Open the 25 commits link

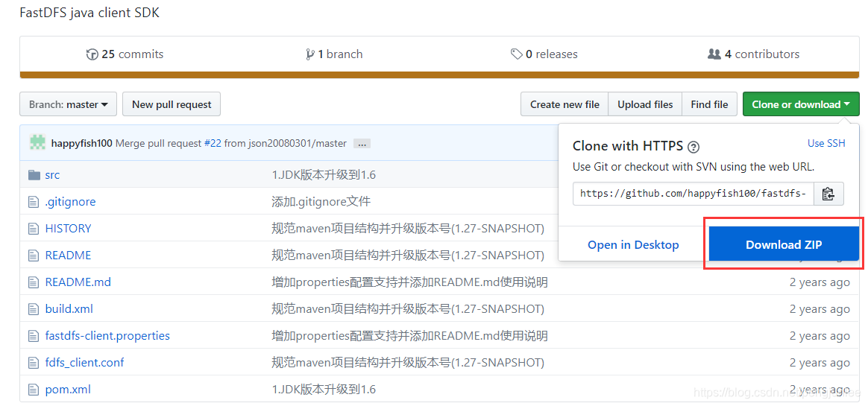coord(125,54)
